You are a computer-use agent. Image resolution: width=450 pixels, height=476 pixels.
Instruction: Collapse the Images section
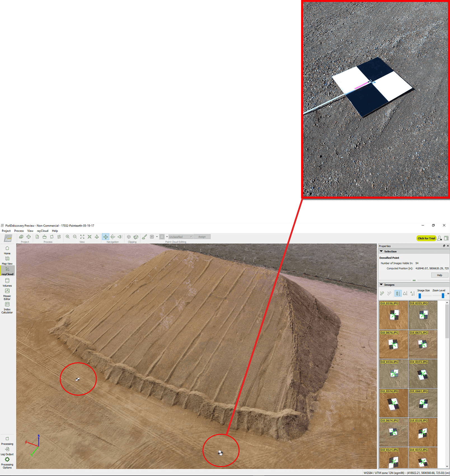[x=381, y=285]
